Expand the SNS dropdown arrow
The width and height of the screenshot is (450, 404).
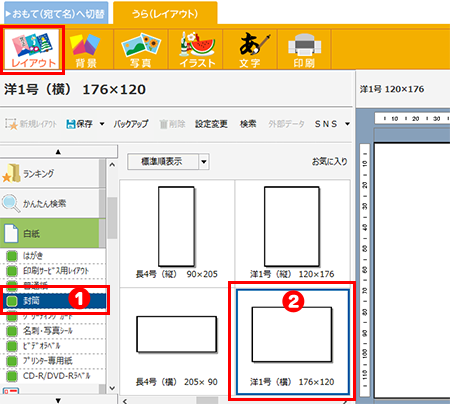click(x=347, y=124)
